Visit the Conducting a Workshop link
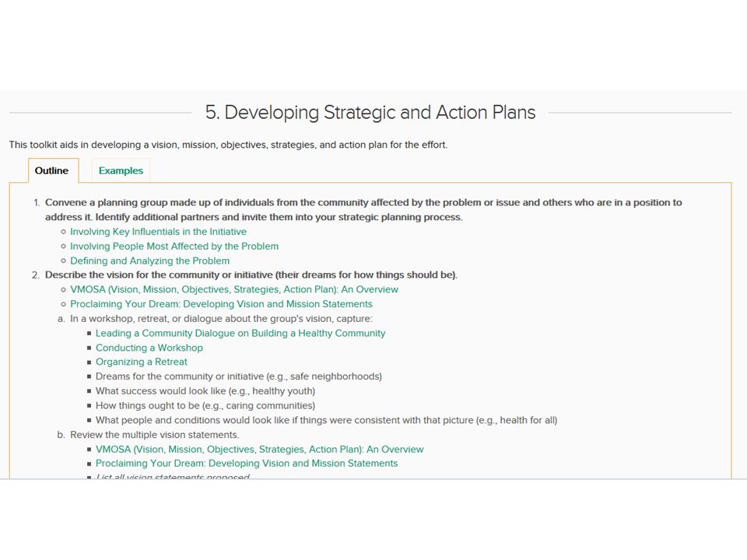 (x=149, y=348)
